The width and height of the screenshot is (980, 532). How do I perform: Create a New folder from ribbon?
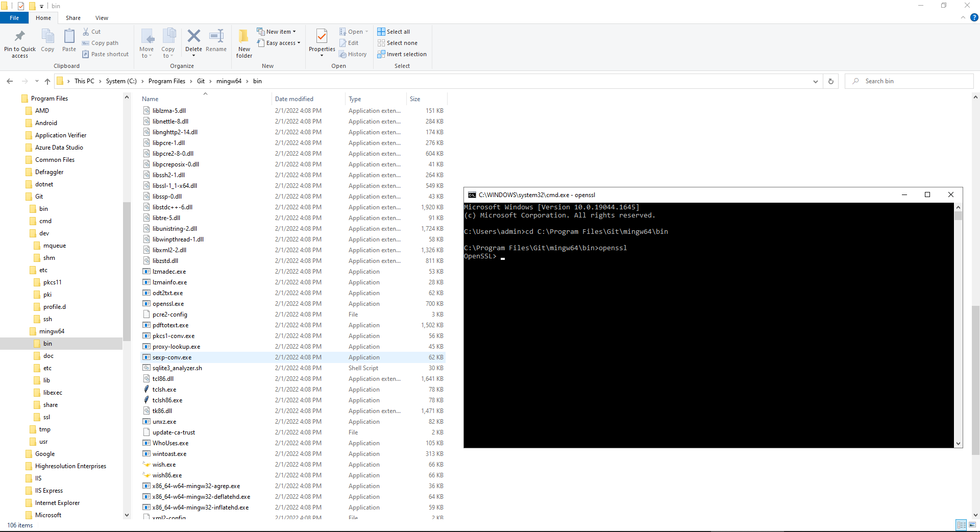(x=244, y=43)
